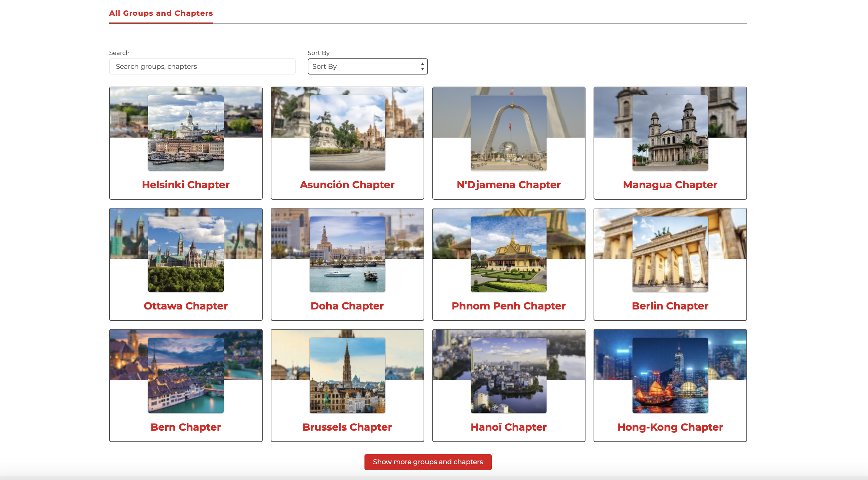This screenshot has height=480, width=868.
Task: Click the Search groups, chapters field
Action: point(202,66)
